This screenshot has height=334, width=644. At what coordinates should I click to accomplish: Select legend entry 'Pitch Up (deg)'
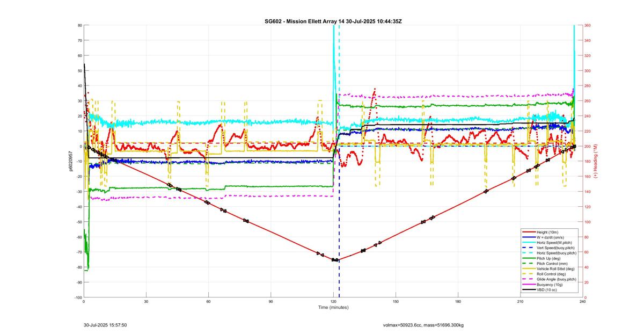coord(549,258)
